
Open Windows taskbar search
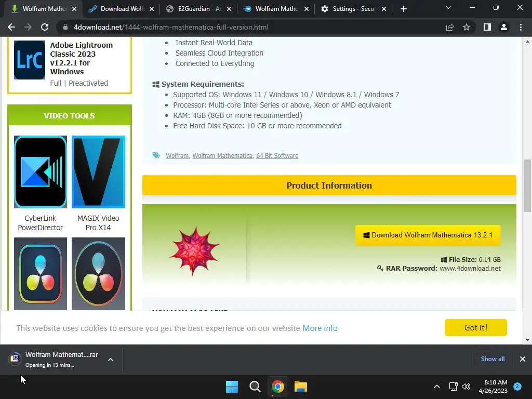pyautogui.click(x=255, y=387)
